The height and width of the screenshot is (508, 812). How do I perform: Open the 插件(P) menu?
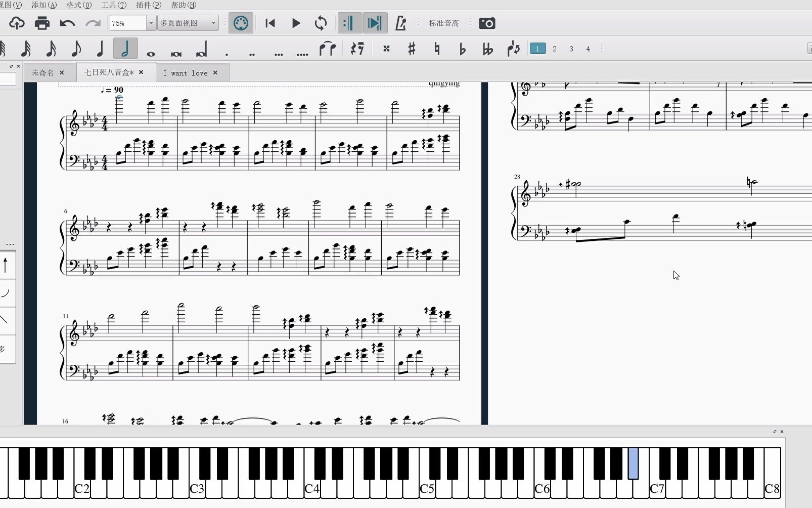(149, 5)
